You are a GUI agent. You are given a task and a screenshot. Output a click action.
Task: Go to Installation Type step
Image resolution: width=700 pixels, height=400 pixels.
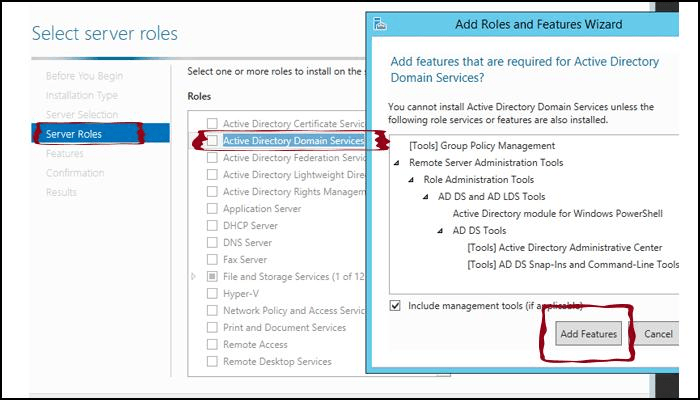pos(82,95)
